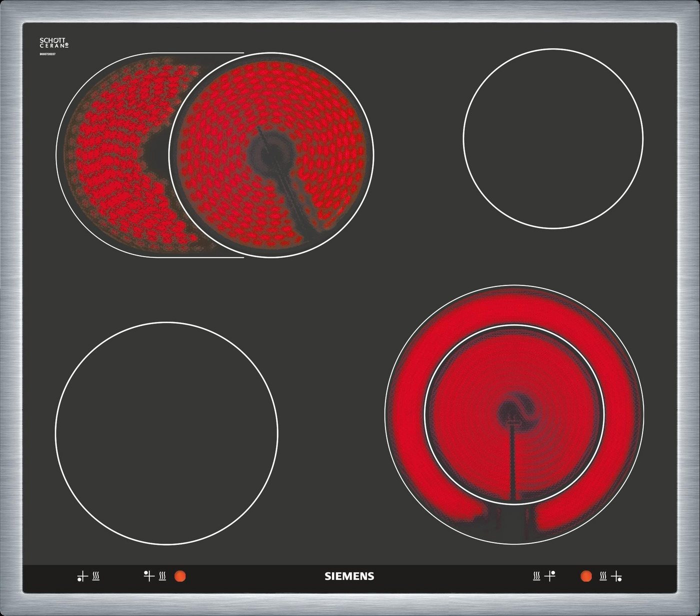Screen dimensions: 700x616
Task: Tap the rear-right zone position icon
Action: pyautogui.click(x=550, y=576)
